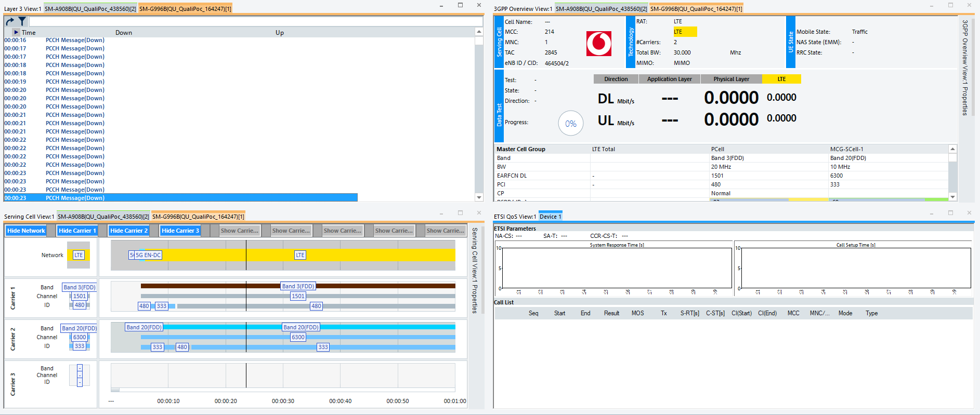Click the LTE badge beside the Network label

tap(79, 255)
